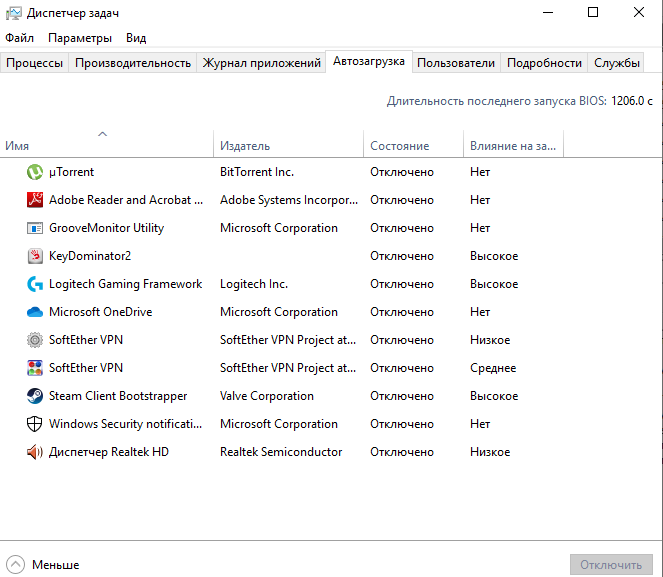The height and width of the screenshot is (577, 663).
Task: Click the Task Manager title bar icon
Action: pos(13,13)
